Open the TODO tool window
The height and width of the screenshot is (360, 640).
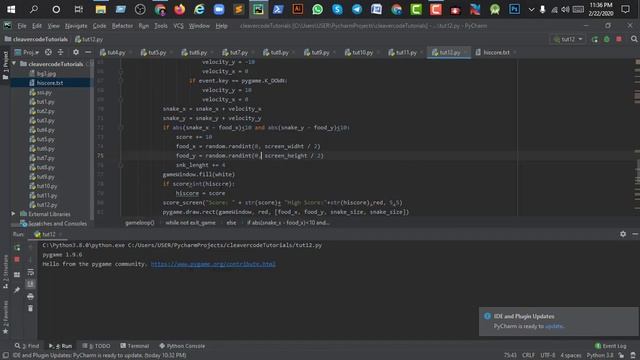tap(96, 346)
